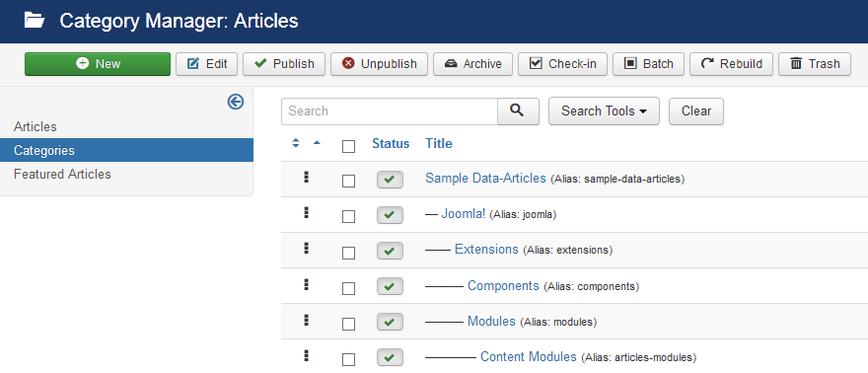This screenshot has width=868, height=373.
Task: Collapse the sidebar with the arrow icon
Action: point(236,102)
